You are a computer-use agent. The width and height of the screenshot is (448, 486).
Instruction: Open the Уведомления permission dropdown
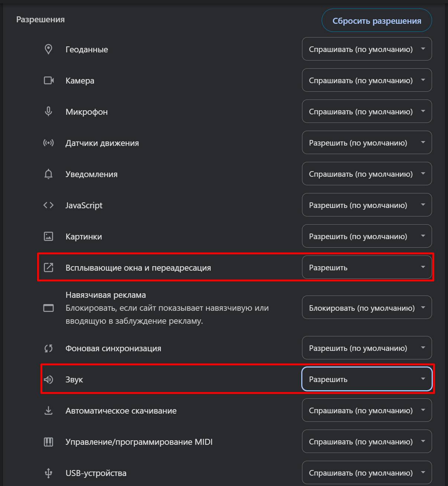click(367, 174)
